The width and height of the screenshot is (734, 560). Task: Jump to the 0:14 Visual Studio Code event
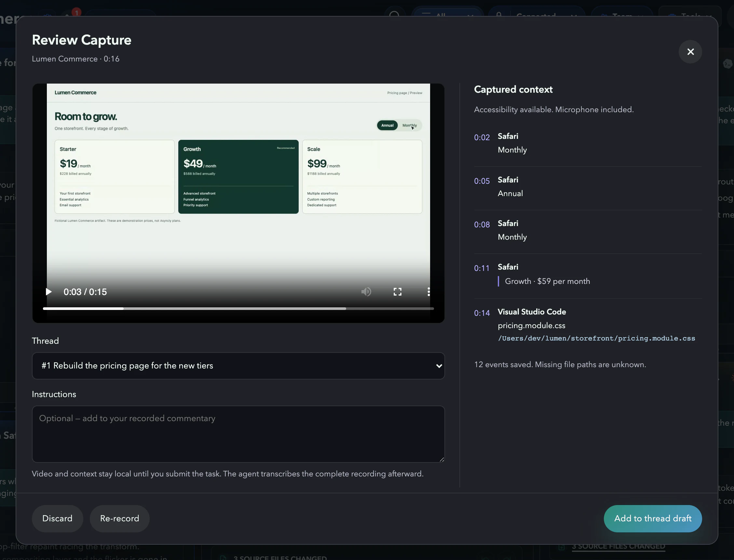click(588, 325)
